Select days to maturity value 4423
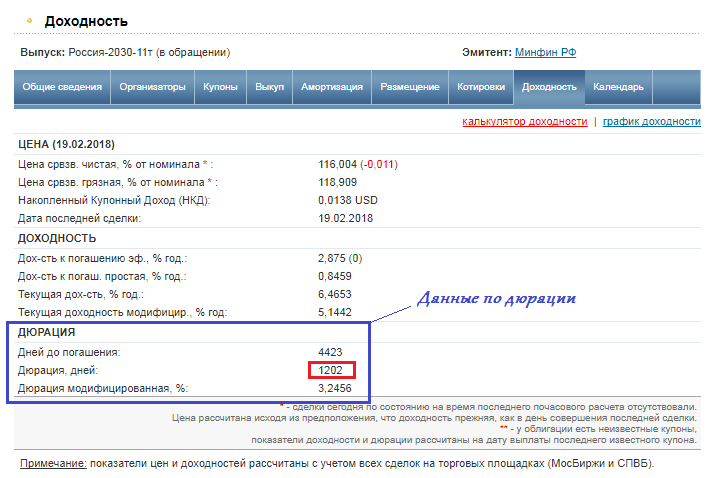The image size is (715, 478). 330,352
